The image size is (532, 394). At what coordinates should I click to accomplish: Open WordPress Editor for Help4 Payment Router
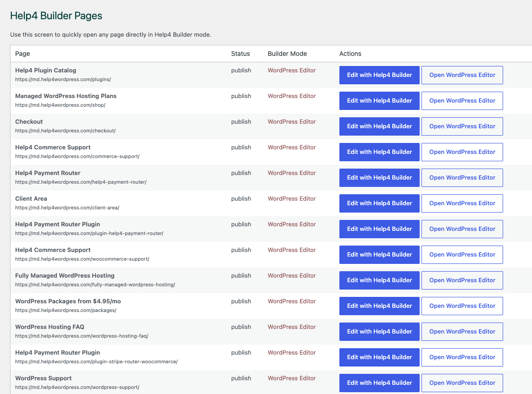tap(462, 178)
